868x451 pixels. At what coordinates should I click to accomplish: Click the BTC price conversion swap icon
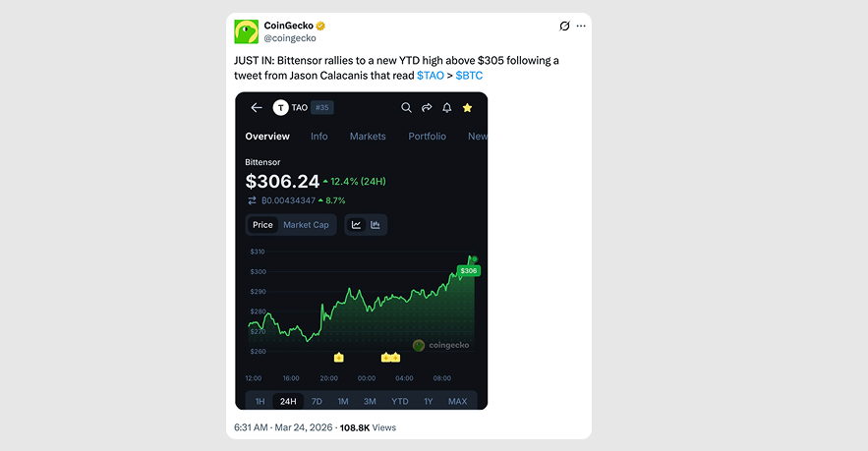click(252, 200)
